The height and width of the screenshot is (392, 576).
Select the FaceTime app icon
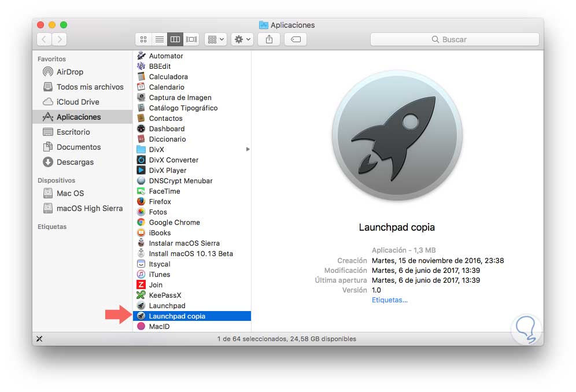(x=141, y=191)
